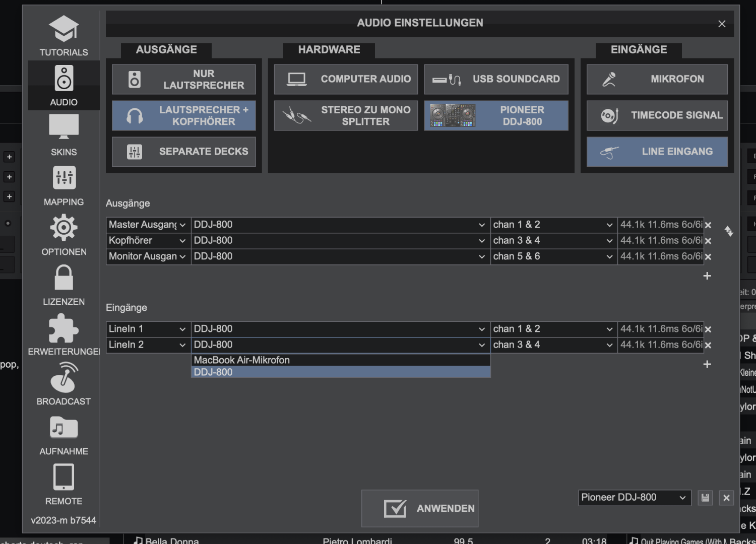
Task: Delete the Pioneer DDJ-800 saved config
Action: (x=726, y=498)
